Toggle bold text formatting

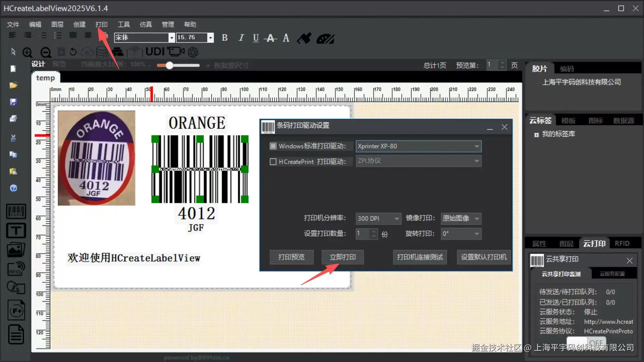pos(225,38)
